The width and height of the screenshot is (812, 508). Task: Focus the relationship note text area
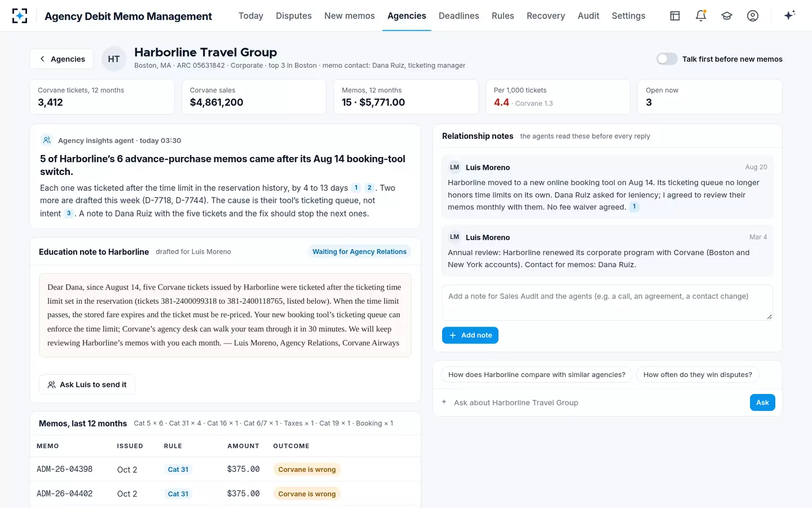click(607, 303)
